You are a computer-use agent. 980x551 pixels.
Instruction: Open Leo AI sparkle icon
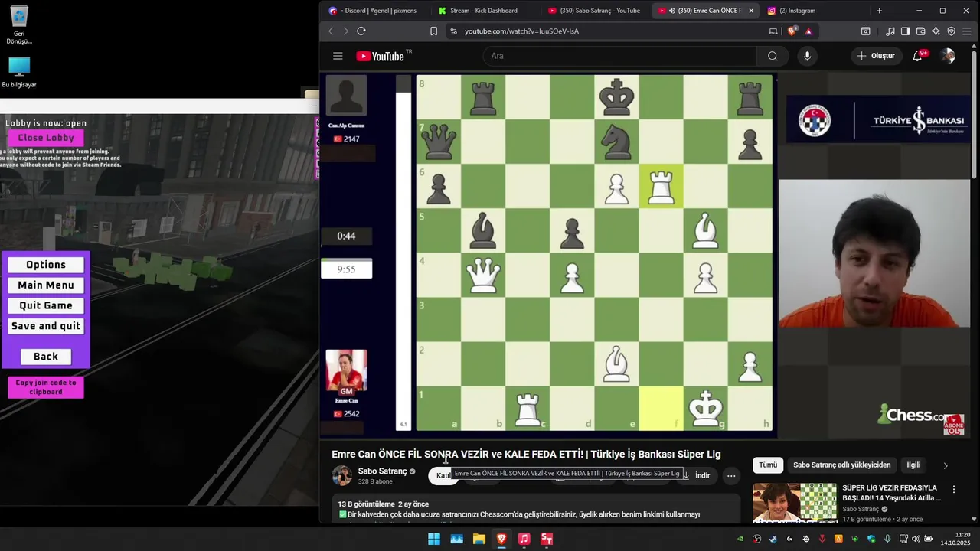click(936, 31)
